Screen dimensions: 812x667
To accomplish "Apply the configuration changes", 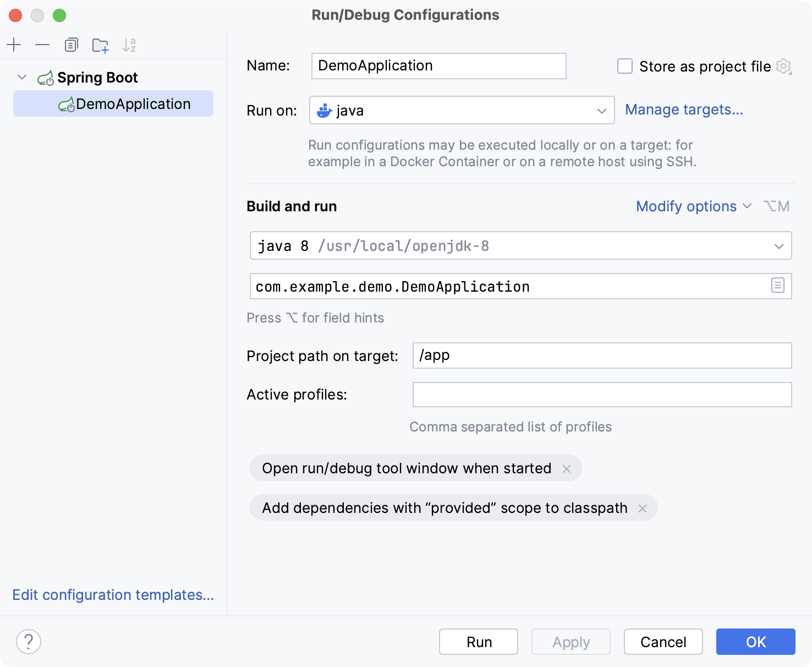I will point(570,642).
